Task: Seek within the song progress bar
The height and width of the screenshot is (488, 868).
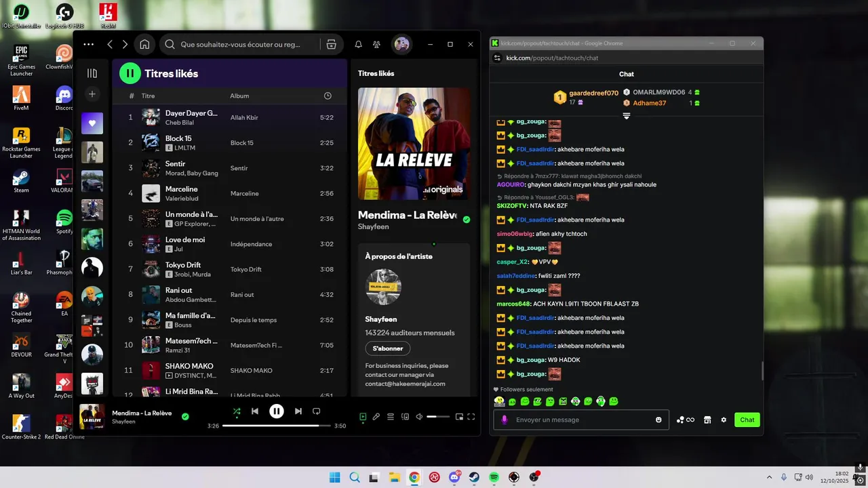Action: tap(277, 426)
